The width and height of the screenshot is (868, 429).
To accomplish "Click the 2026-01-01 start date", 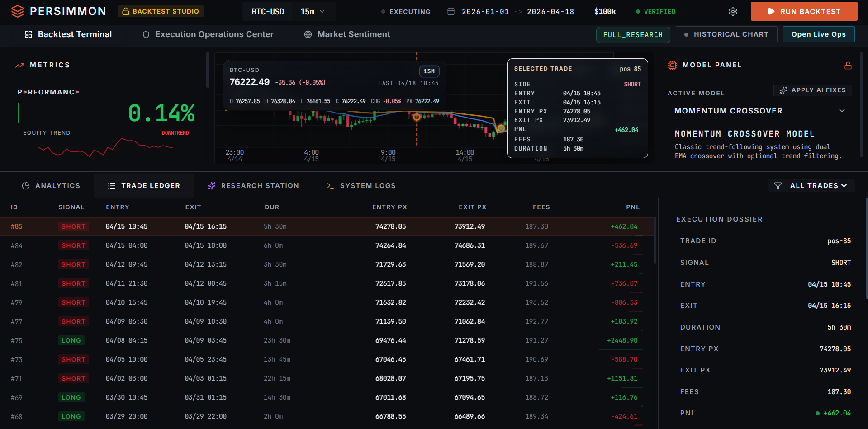I will click(485, 12).
